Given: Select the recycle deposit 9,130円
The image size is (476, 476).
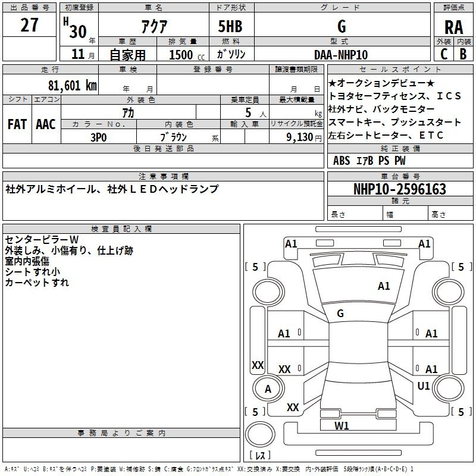Looking at the screenshot, I should 304,137.
